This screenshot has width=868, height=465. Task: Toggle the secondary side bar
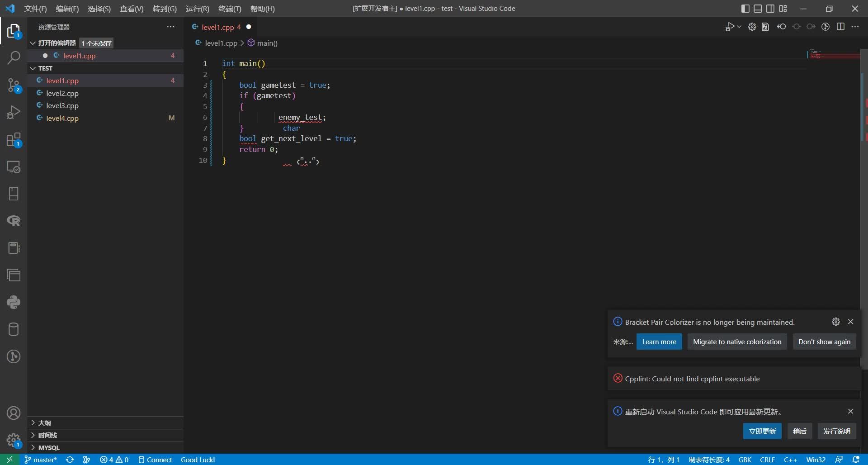pyautogui.click(x=770, y=8)
